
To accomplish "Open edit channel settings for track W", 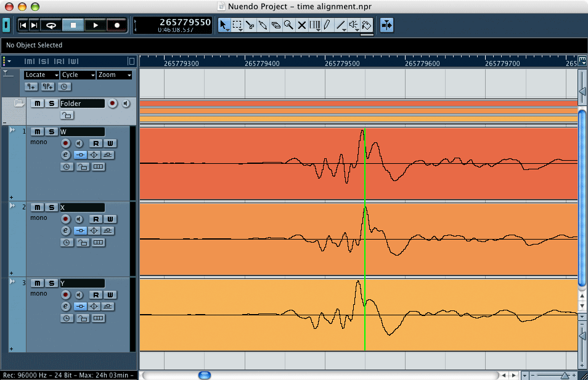I will point(65,155).
